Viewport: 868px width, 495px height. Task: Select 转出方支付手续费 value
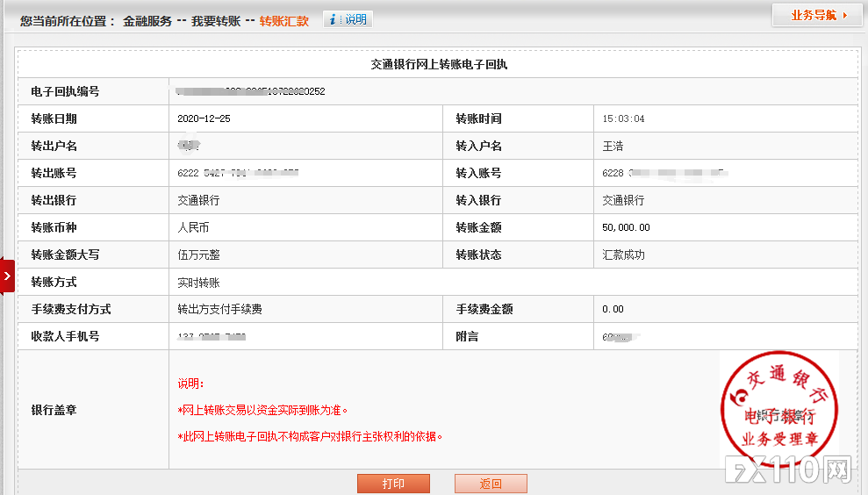pyautogui.click(x=219, y=309)
